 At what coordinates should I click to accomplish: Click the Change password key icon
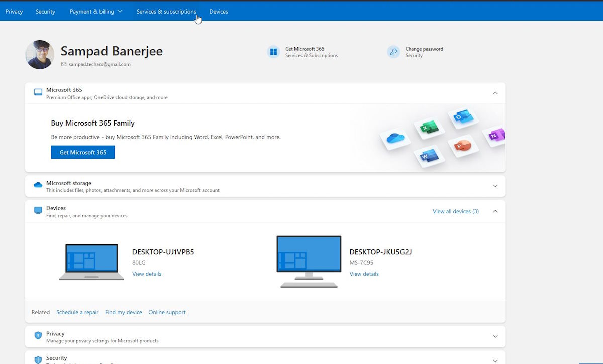(x=393, y=52)
